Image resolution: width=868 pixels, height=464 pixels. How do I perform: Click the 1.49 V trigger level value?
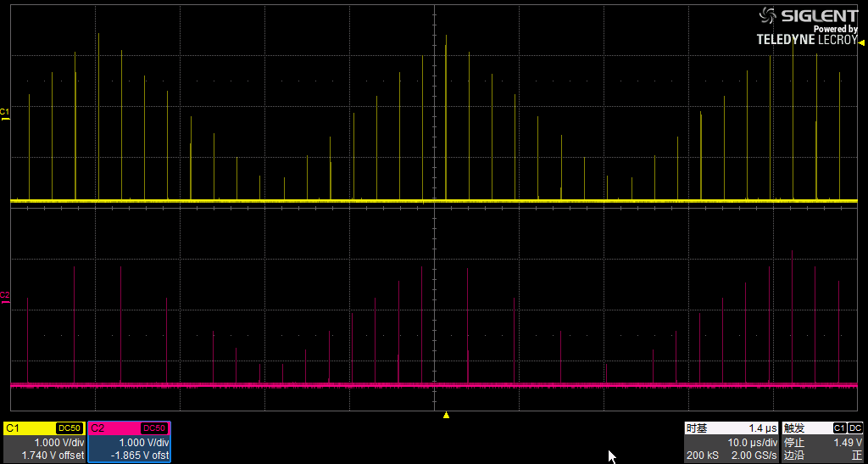847,443
